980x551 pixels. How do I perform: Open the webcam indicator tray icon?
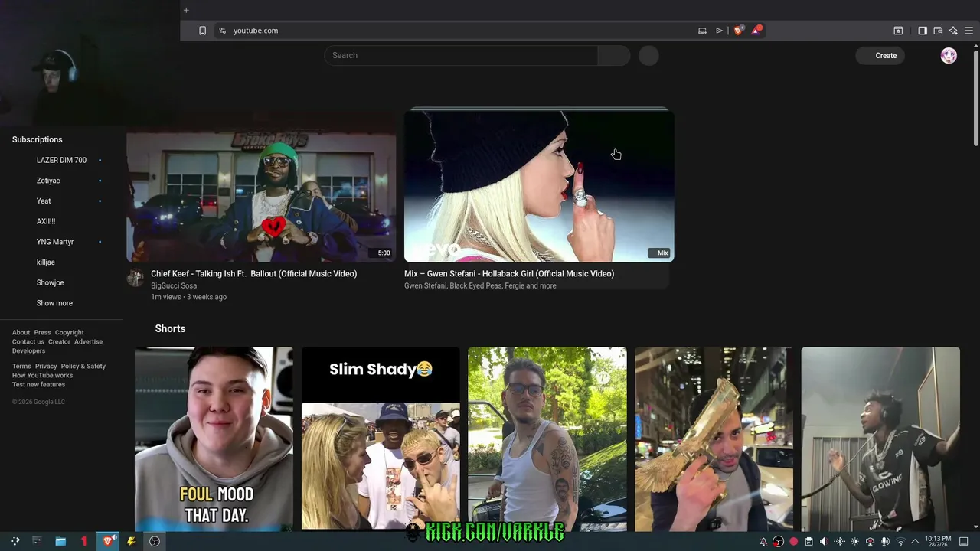point(870,542)
